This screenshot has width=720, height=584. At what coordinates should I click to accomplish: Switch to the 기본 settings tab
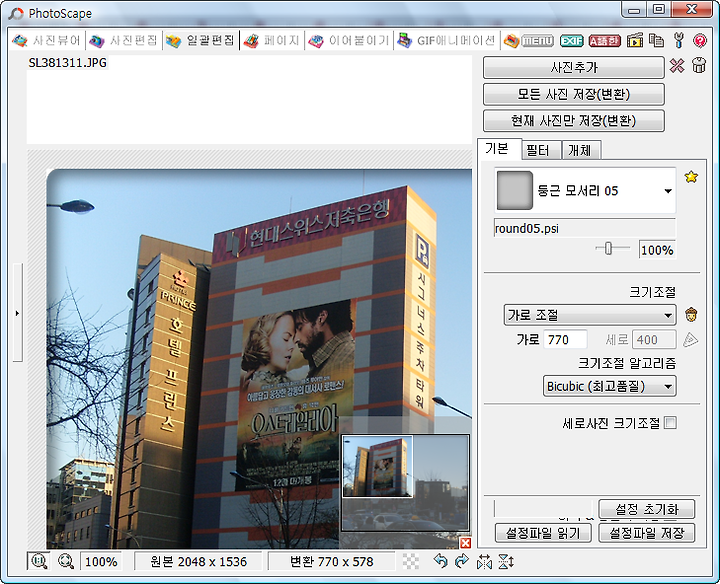tap(498, 149)
